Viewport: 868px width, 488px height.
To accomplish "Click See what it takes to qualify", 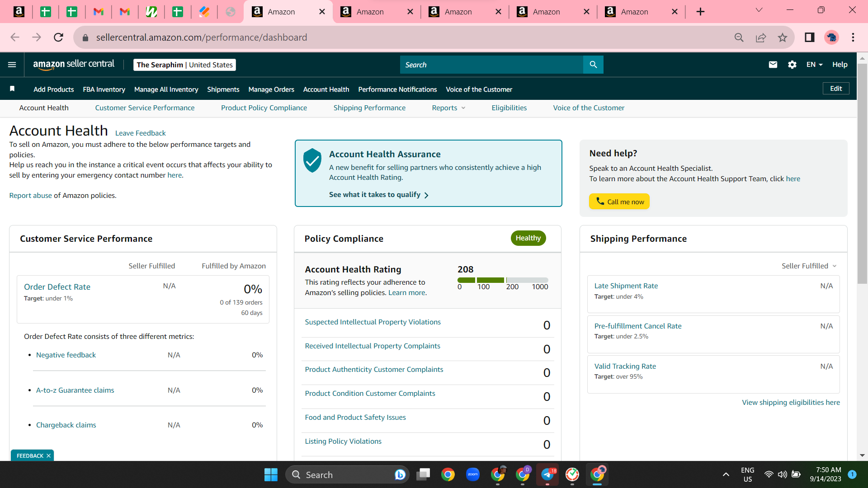I will tap(379, 195).
